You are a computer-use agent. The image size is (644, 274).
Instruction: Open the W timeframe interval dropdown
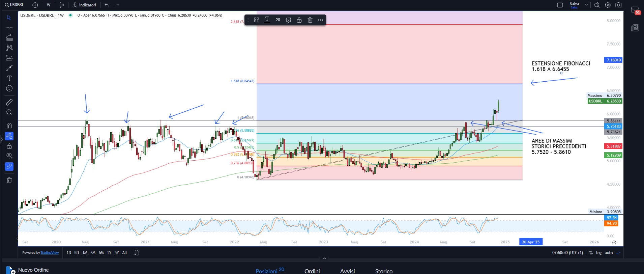[49, 5]
